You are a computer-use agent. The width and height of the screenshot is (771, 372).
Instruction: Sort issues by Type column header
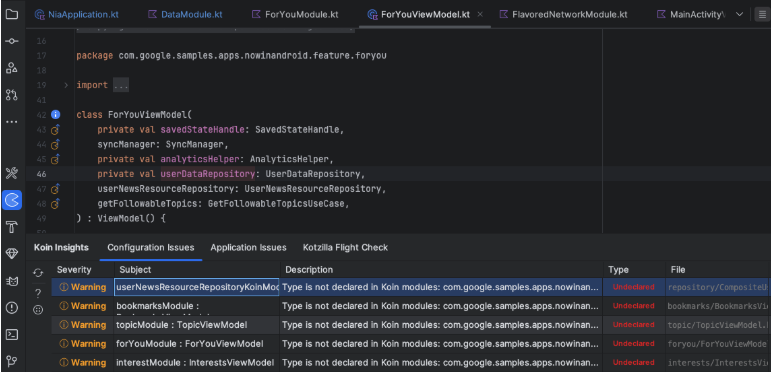click(x=634, y=270)
